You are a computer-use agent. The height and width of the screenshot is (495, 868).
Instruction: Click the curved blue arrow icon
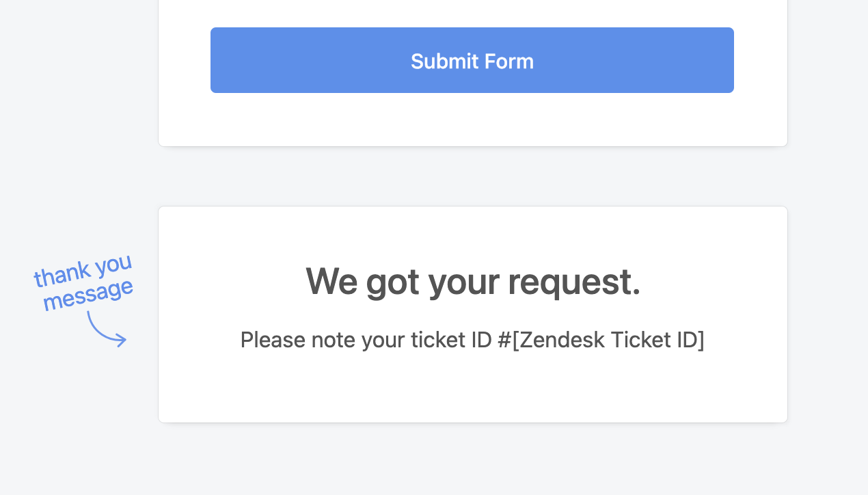106,329
